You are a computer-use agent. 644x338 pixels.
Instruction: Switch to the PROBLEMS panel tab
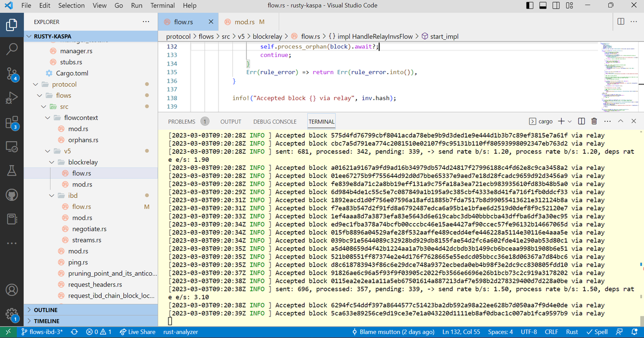[188, 121]
